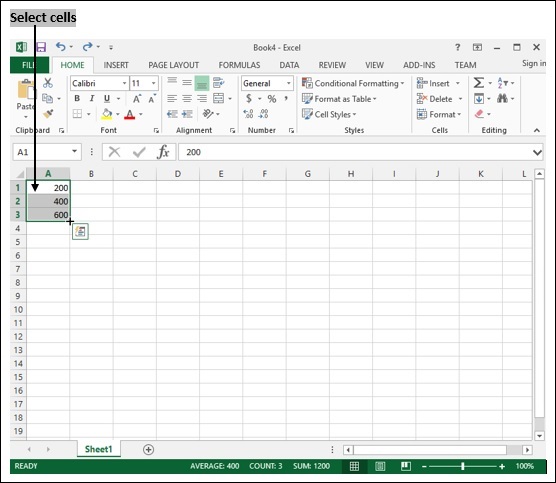Open the Quick Analysis icon below selection
The width and height of the screenshot is (556, 483).
pyautogui.click(x=80, y=232)
